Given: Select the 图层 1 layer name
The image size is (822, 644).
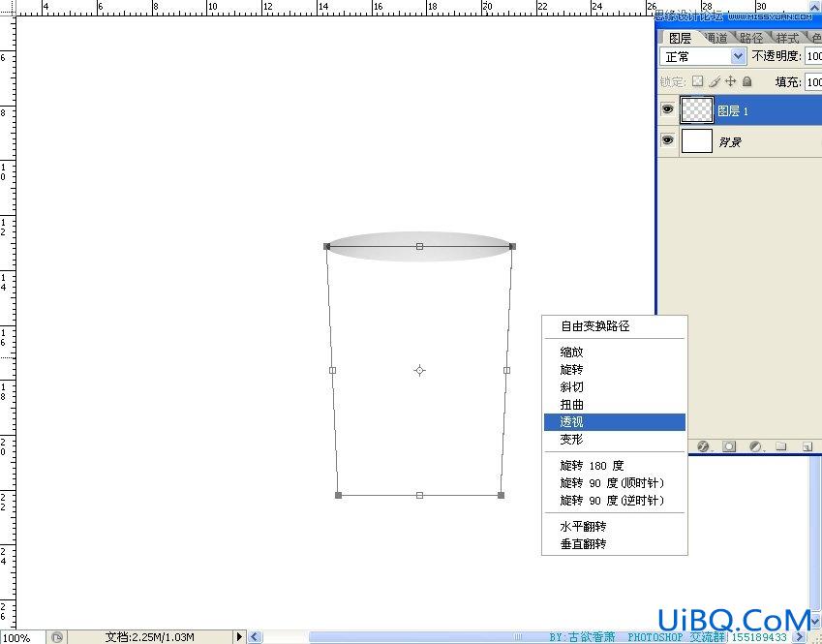Looking at the screenshot, I should pyautogui.click(x=733, y=111).
